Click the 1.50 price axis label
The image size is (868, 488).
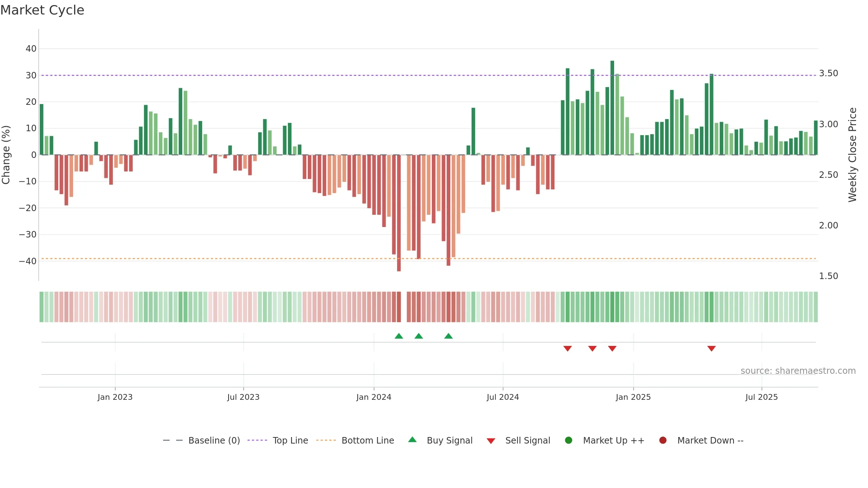coord(829,276)
